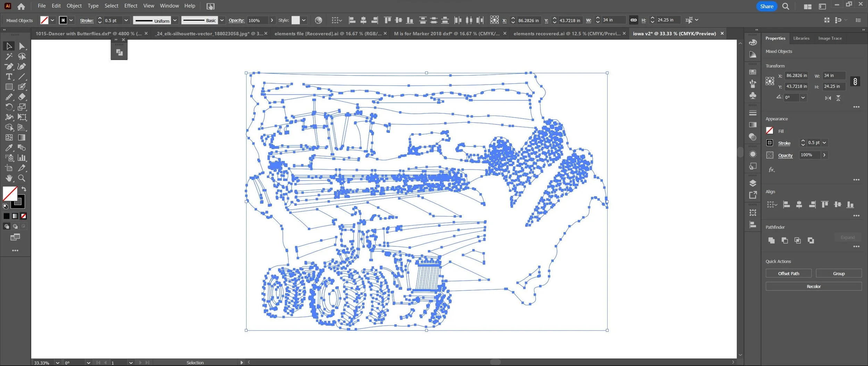Image resolution: width=868 pixels, height=366 pixels.
Task: Reset default fill and stroke
Action: pos(5,206)
